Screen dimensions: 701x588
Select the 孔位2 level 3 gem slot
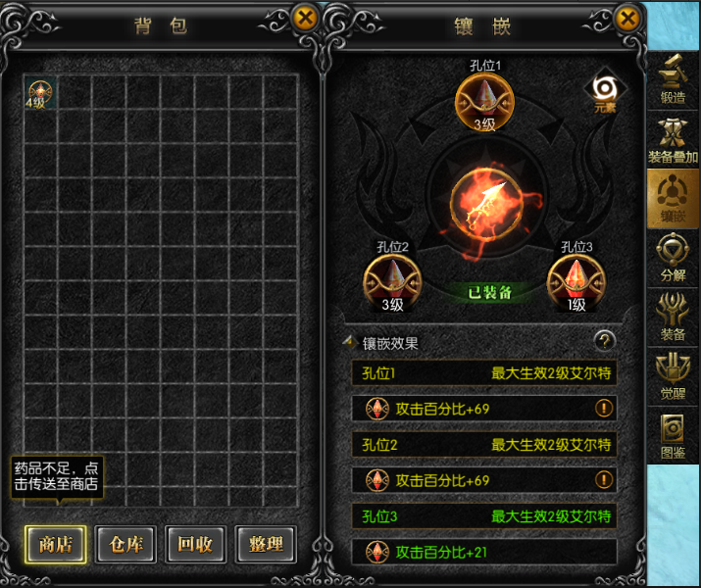[392, 283]
